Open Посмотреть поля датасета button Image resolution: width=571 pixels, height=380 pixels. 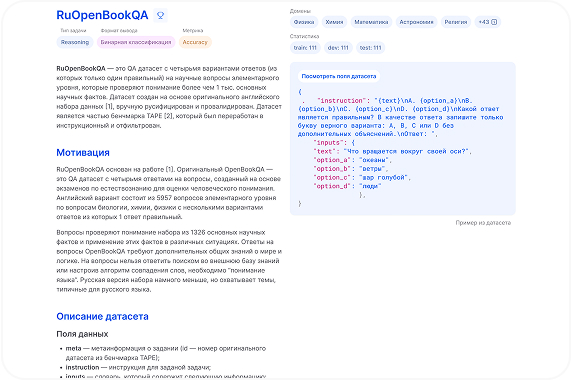339,76
